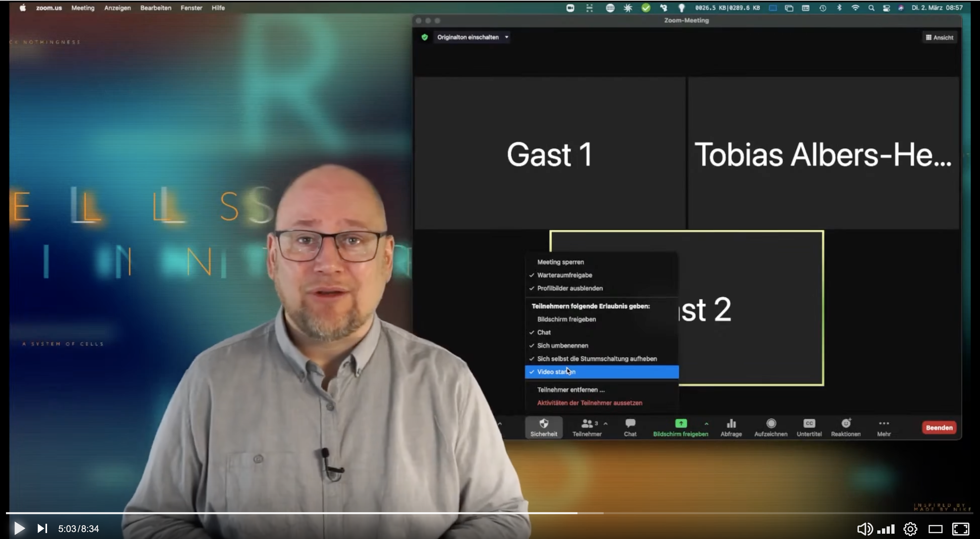Select Meeting sperren menu entry
This screenshot has width=980, height=539.
[560, 262]
